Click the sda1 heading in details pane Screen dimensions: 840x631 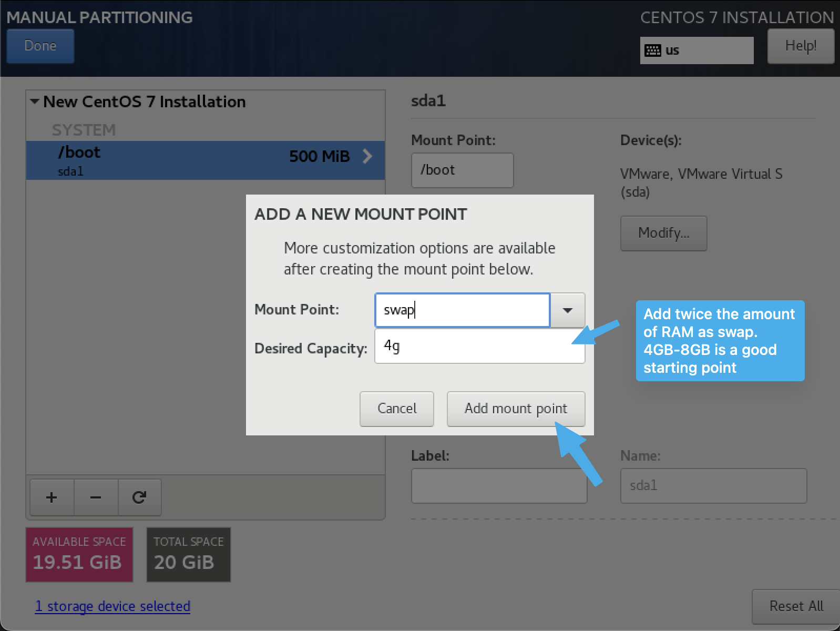[x=428, y=100]
